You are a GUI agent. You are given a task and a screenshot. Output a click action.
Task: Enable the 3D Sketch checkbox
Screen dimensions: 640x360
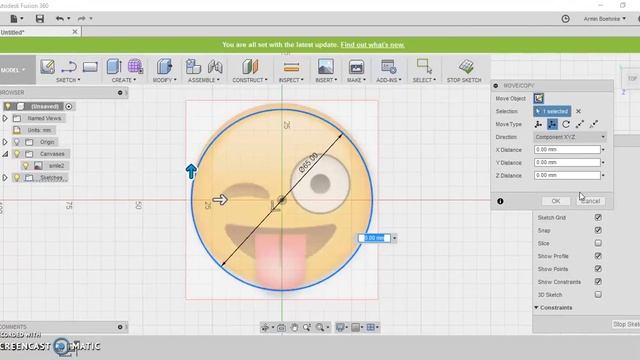598,295
